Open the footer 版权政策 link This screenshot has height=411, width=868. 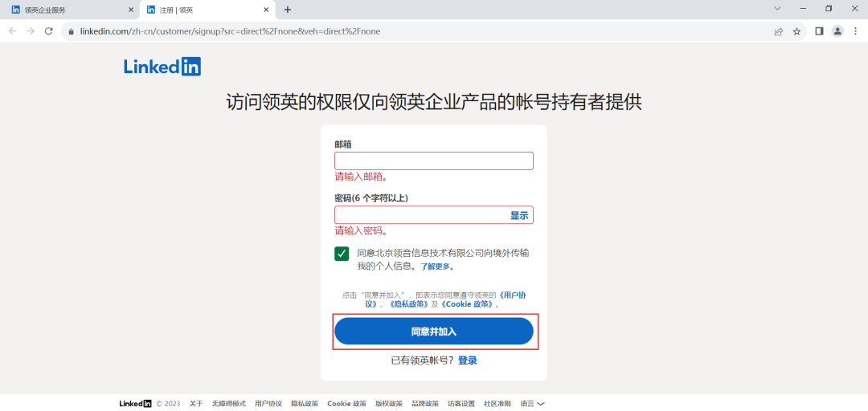(389, 403)
